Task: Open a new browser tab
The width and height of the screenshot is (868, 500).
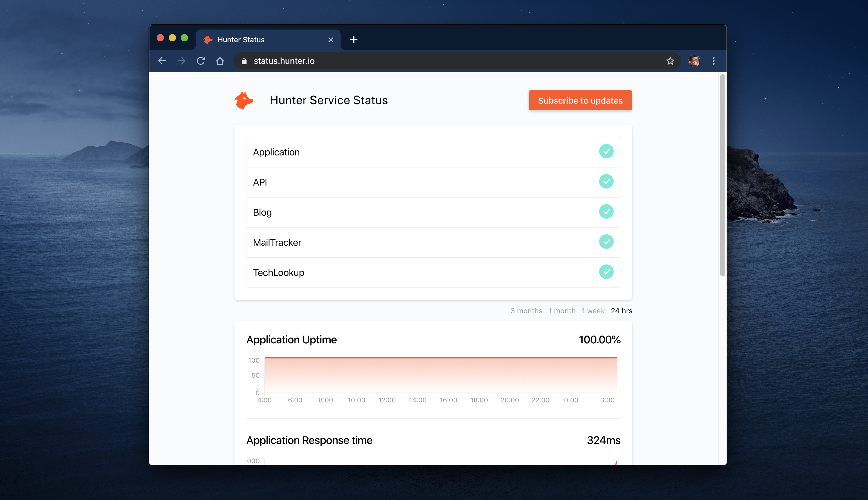Action: (x=354, y=40)
